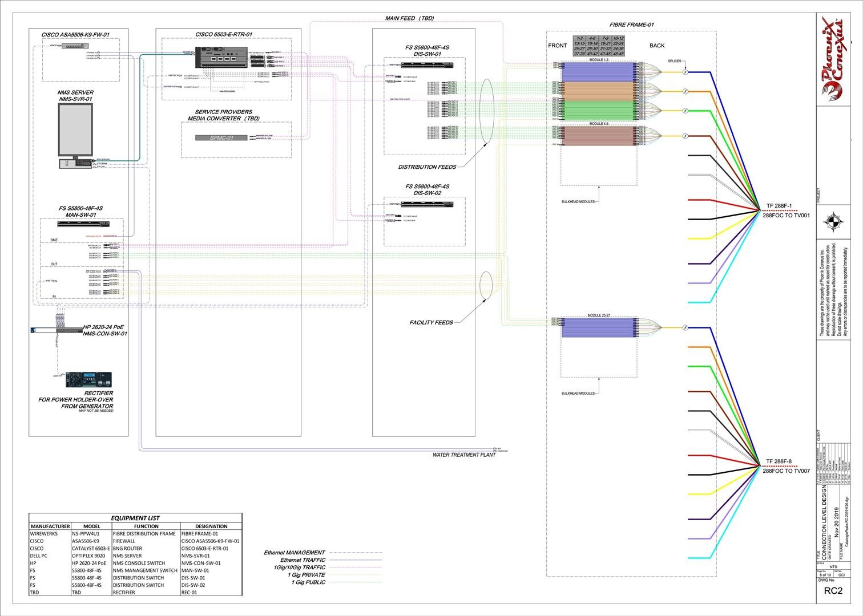Select the orange fibre block in the frame

pos(599,91)
